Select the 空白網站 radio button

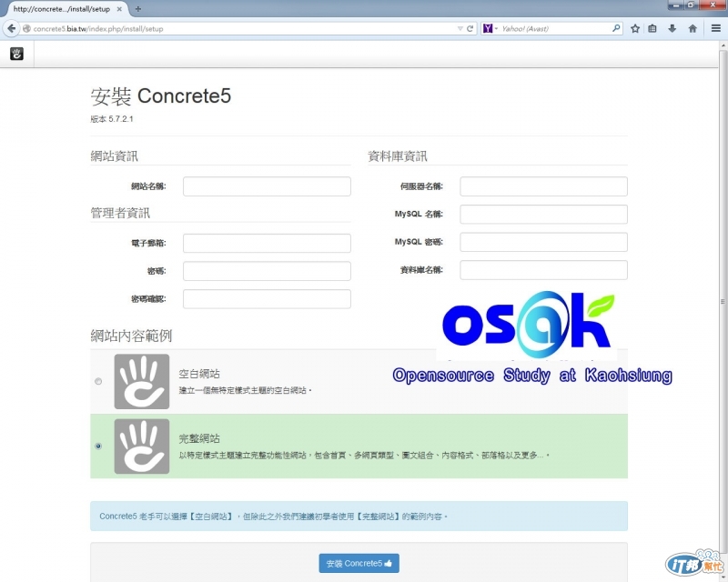coord(98,381)
